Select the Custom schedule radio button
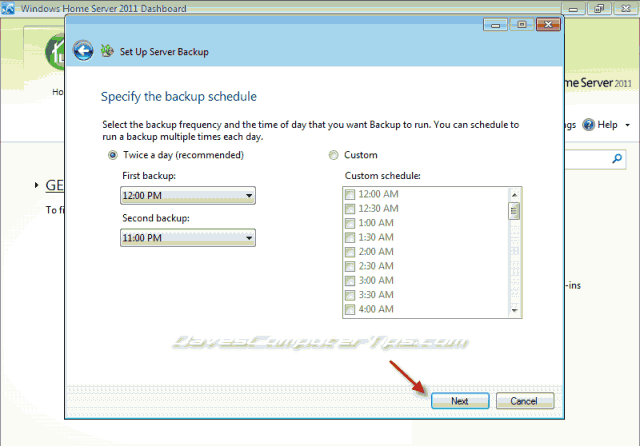Viewport: 640px width, 446px height. (x=333, y=155)
